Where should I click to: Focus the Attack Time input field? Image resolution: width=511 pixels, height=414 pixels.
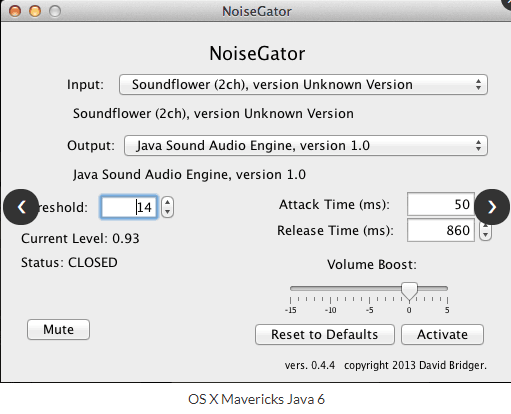click(441, 204)
